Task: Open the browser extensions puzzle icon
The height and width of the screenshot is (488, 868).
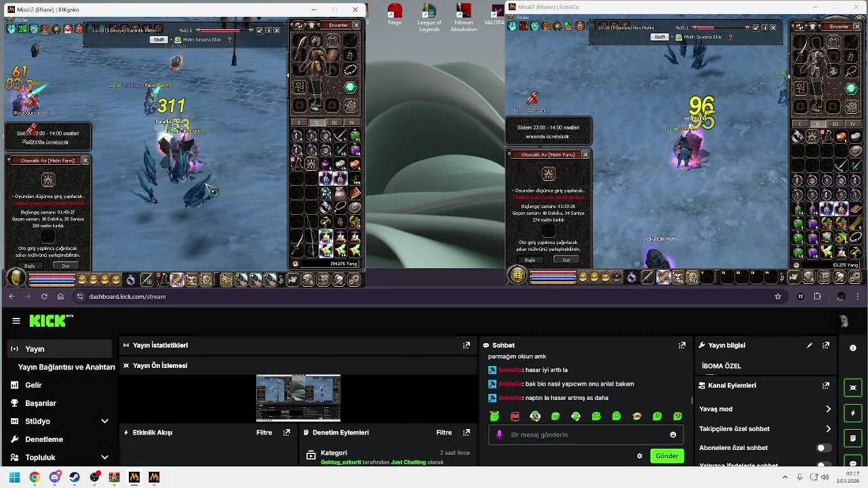Action: pyautogui.click(x=817, y=297)
